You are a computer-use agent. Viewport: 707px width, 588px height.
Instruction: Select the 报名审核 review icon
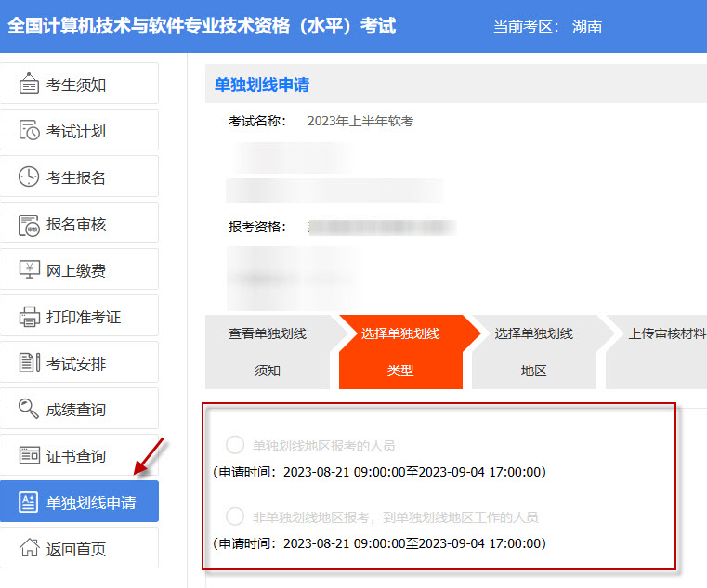[30, 224]
